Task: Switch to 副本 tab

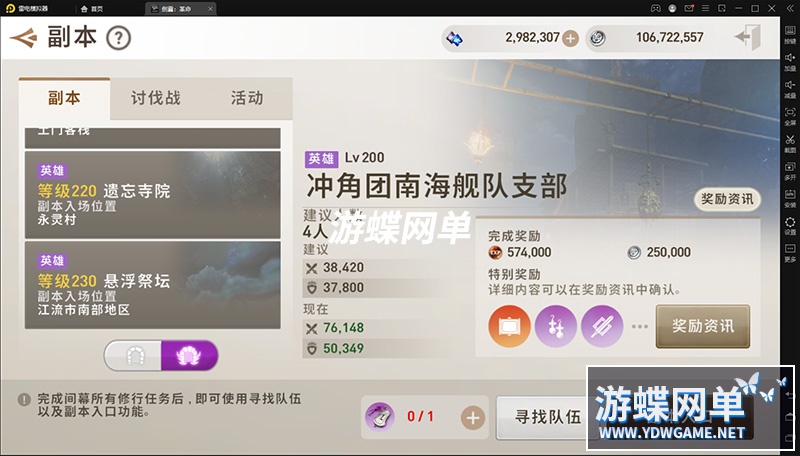Action: click(64, 98)
